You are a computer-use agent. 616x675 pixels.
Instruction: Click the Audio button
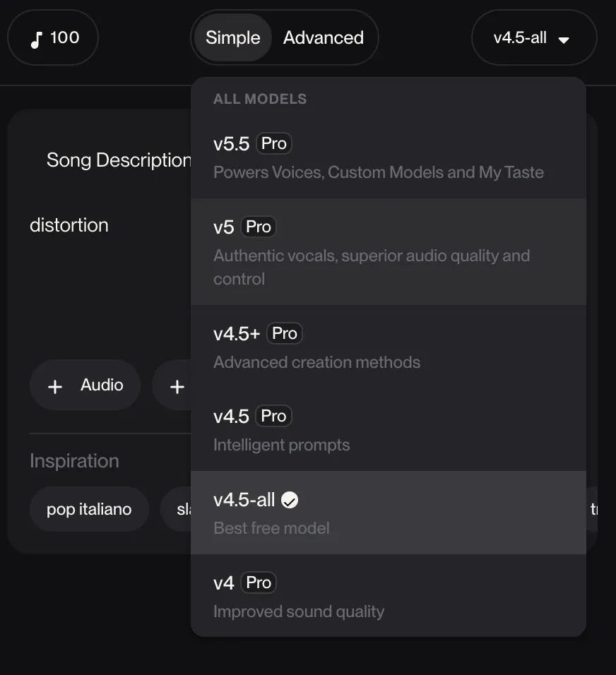pyautogui.click(x=85, y=386)
